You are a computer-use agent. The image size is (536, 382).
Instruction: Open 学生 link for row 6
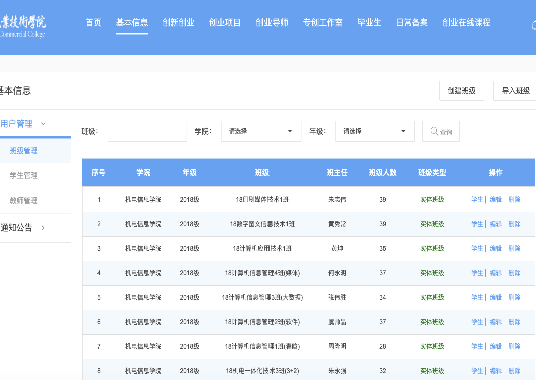point(477,322)
